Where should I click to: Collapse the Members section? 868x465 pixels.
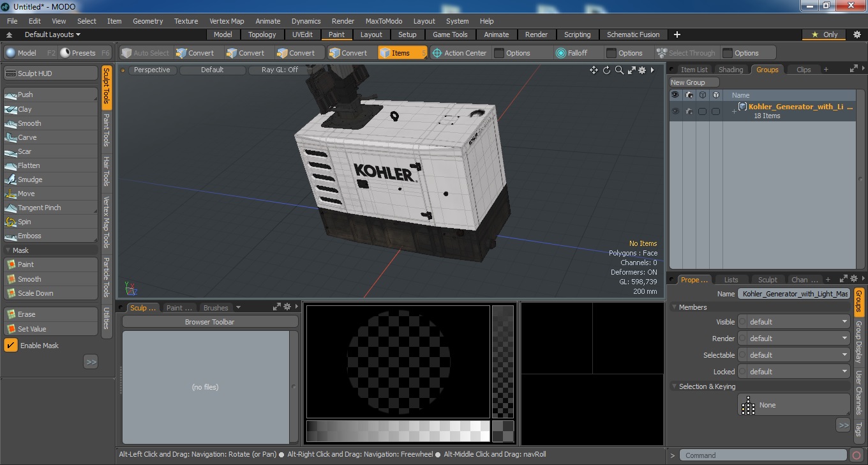point(674,307)
